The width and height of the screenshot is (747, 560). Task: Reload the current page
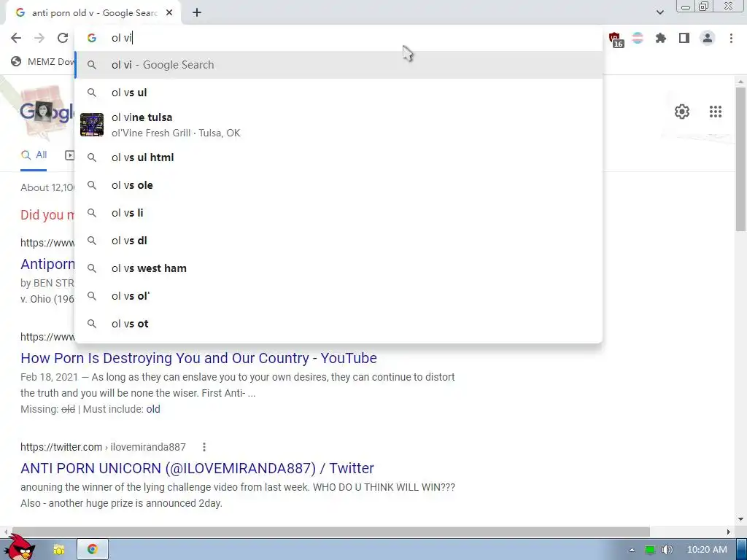pos(63,38)
